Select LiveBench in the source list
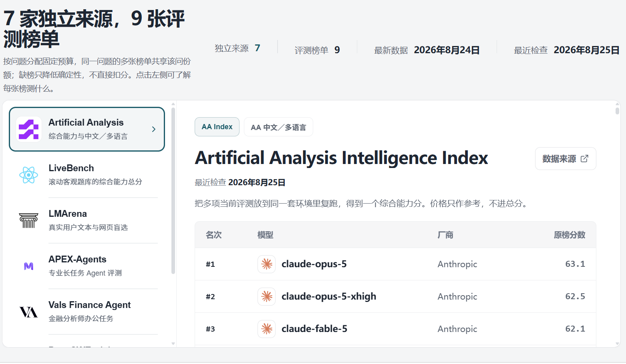626x364 pixels. 87,175
